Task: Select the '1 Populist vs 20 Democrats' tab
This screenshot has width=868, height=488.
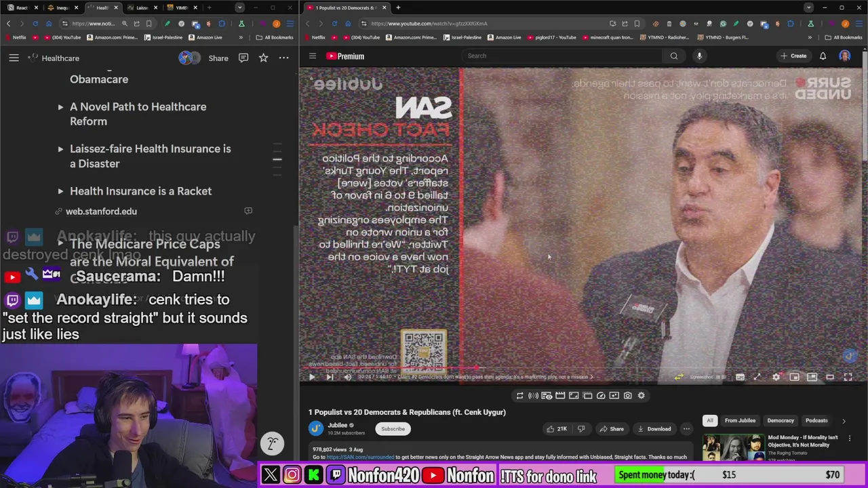Action: click(345, 7)
